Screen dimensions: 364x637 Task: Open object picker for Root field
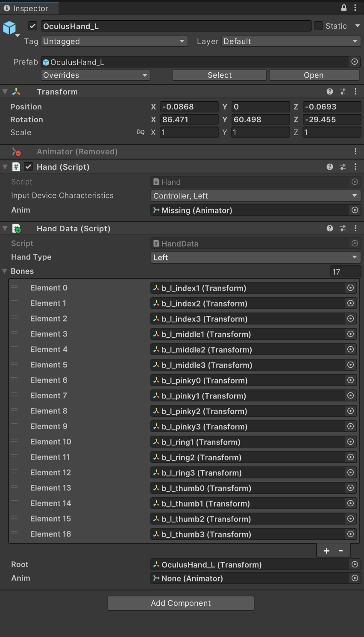[355, 564]
